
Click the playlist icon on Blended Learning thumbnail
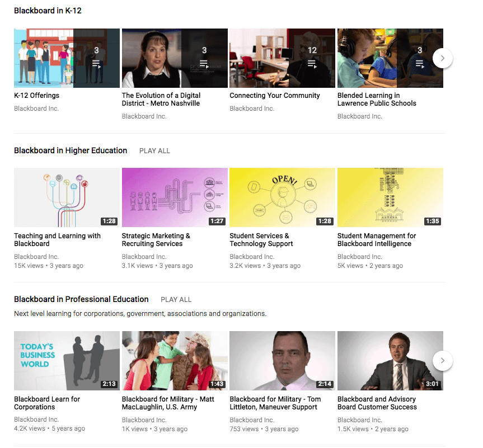point(420,64)
